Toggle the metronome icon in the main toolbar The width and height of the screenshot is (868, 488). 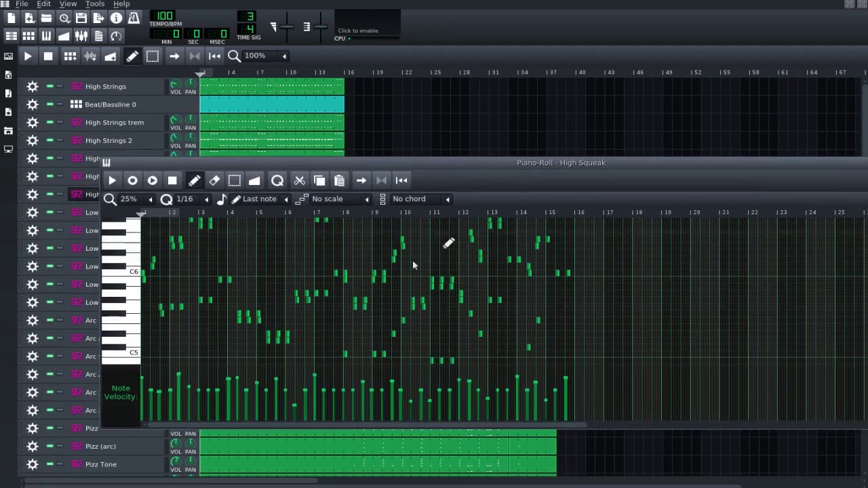pyautogui.click(x=134, y=18)
